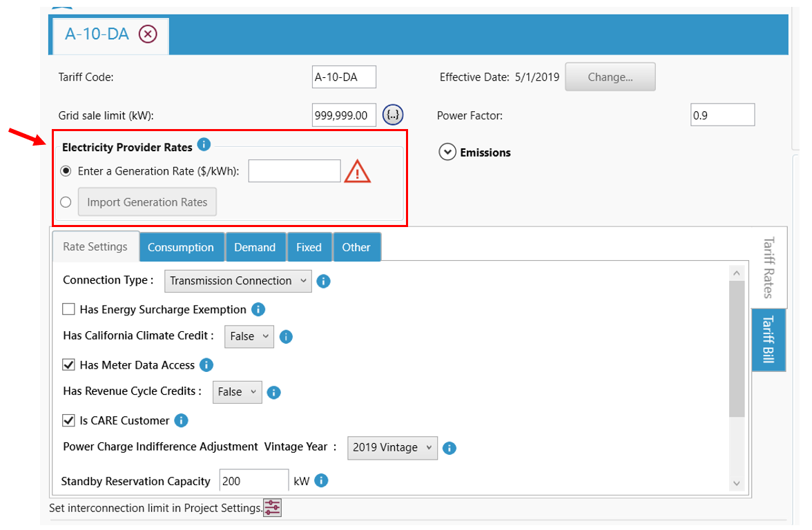Click the Electricity Provider Rates info icon
Image resolution: width=812 pixels, height=530 pixels.
click(x=204, y=145)
